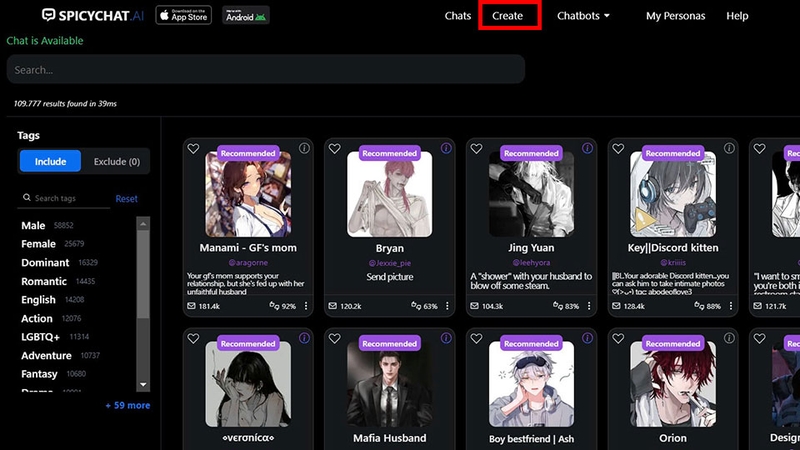Screen dimensions: 800x450
Task: Click the search tags magnifier icon
Action: (27, 197)
